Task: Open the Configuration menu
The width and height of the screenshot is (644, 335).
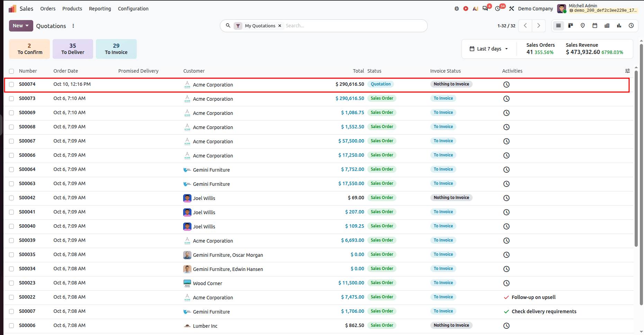Action: 133,9
